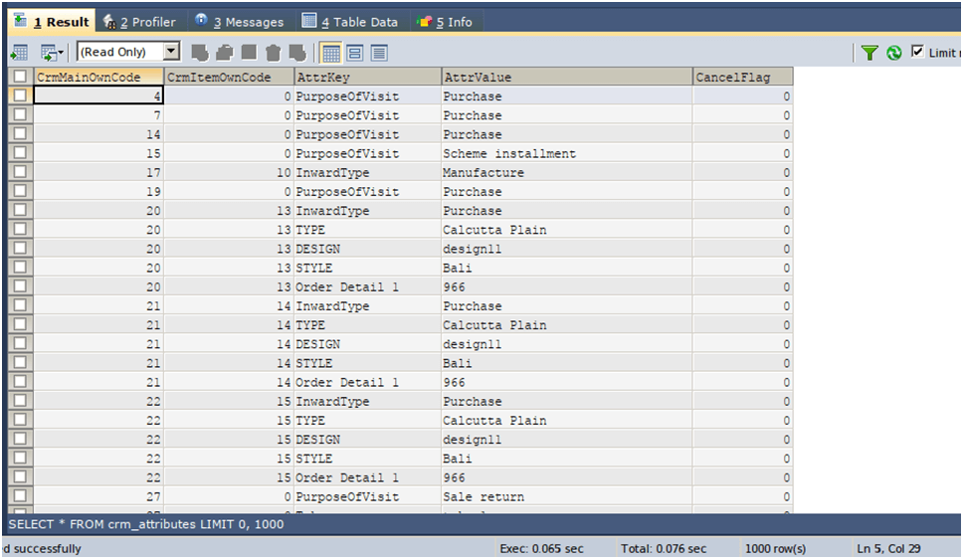Click the green refresh icon

pyautogui.click(x=893, y=54)
